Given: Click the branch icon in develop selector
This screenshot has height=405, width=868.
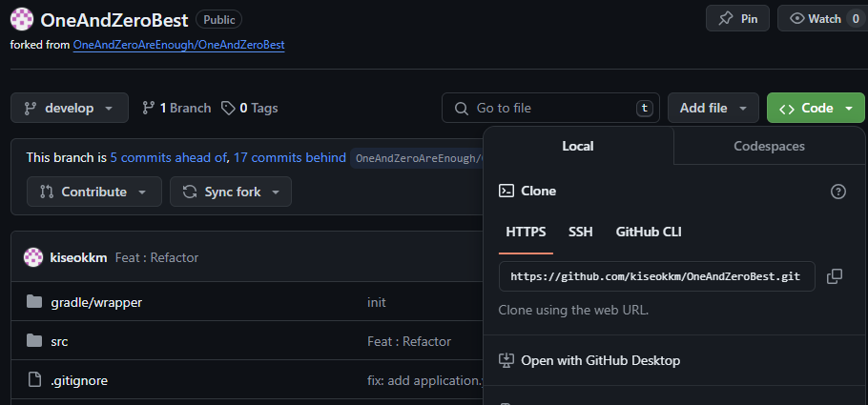Looking at the screenshot, I should [30, 108].
